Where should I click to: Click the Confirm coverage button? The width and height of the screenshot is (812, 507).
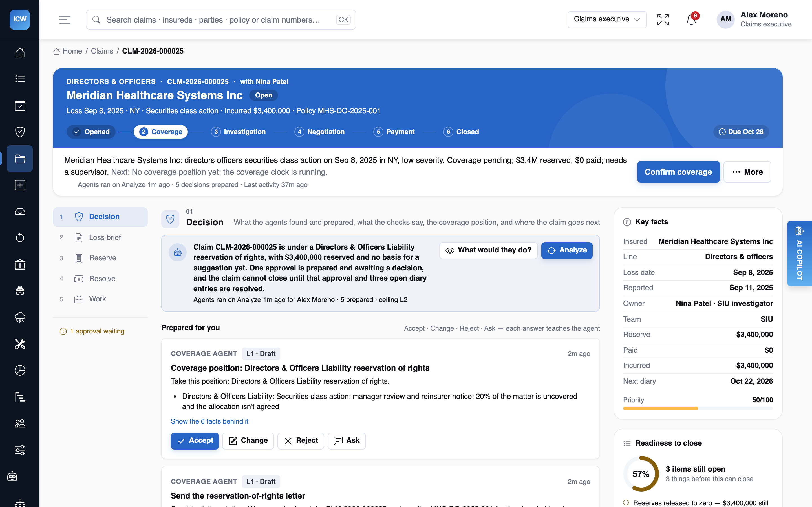click(x=678, y=172)
